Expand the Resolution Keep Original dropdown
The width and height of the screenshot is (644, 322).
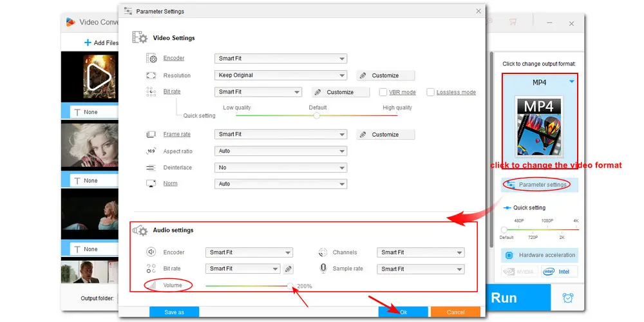(x=280, y=75)
